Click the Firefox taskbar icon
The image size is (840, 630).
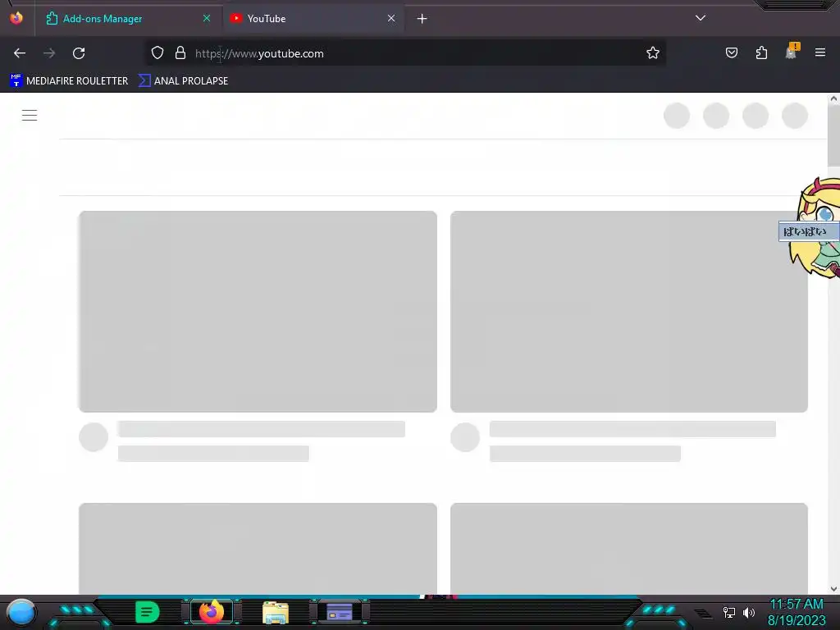point(212,612)
